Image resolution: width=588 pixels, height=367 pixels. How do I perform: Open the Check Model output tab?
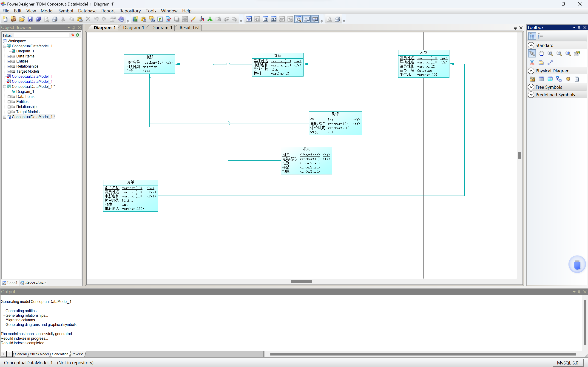pyautogui.click(x=39, y=354)
